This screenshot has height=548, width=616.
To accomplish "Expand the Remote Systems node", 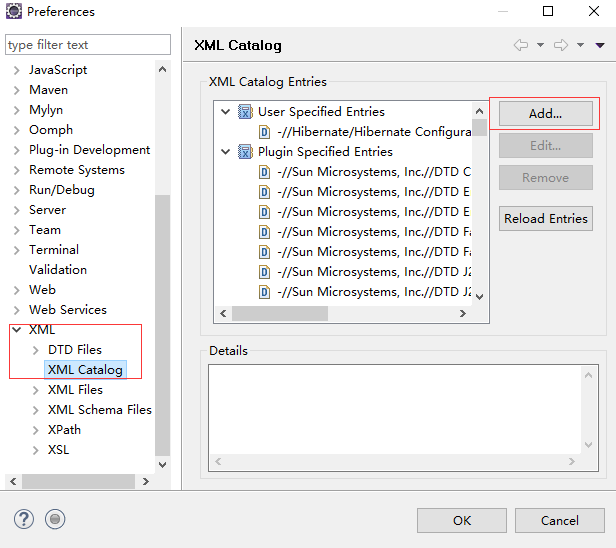I will 16,170.
